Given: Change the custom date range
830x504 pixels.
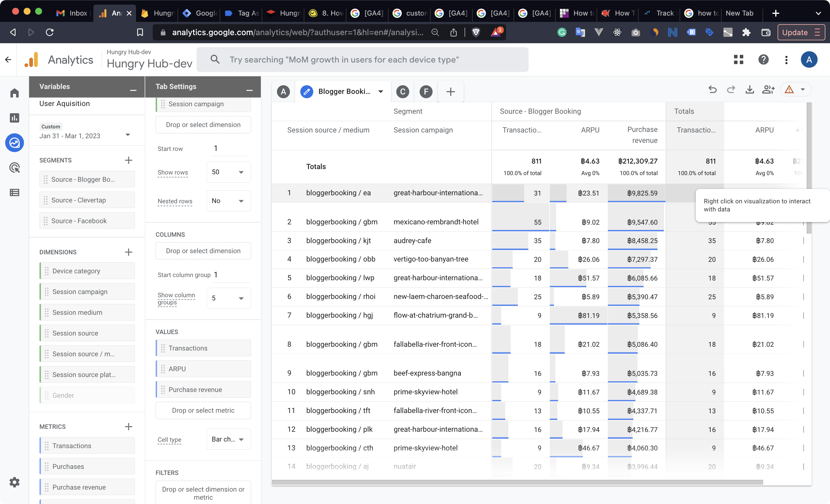Looking at the screenshot, I should (84, 135).
